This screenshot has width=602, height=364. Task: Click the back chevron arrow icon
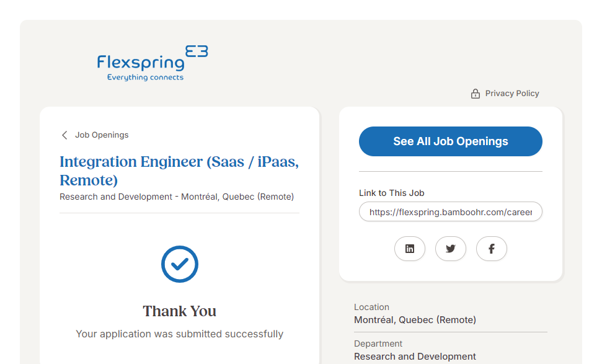(x=64, y=135)
